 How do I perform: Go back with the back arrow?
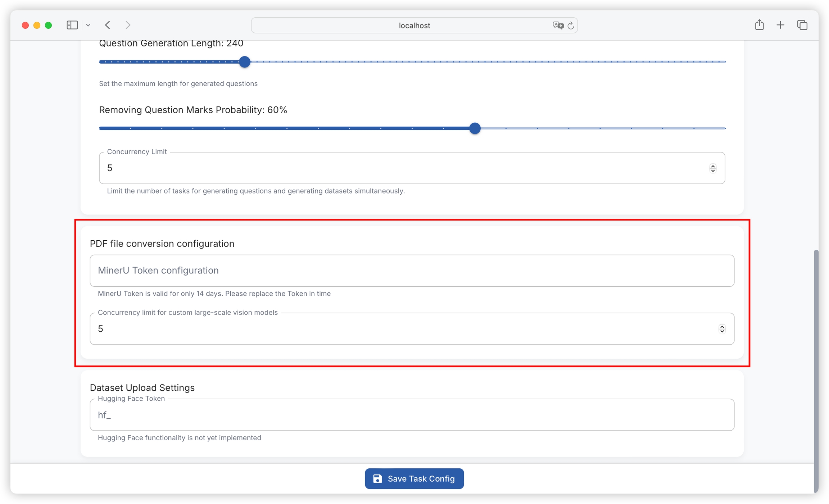[108, 25]
